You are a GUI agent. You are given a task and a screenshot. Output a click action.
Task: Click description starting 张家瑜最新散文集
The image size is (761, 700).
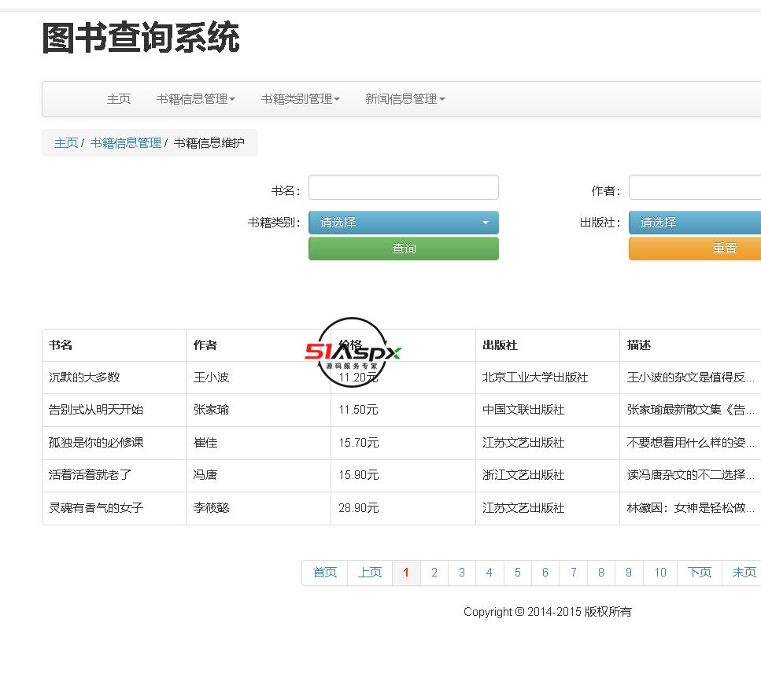pos(691,410)
